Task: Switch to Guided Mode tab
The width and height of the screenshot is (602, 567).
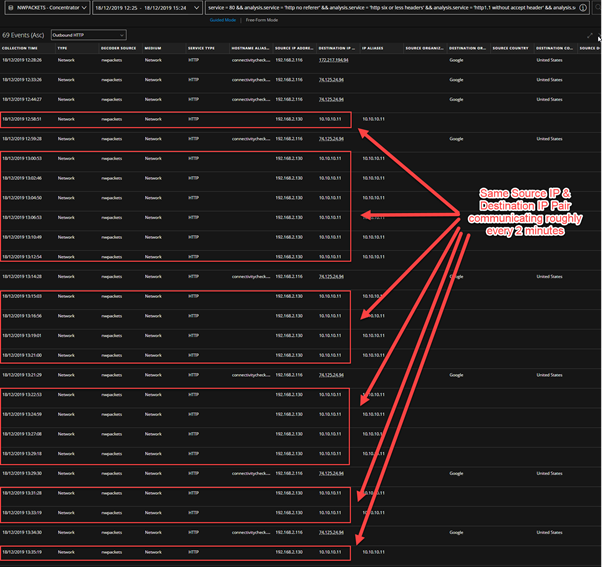Action: [222, 20]
